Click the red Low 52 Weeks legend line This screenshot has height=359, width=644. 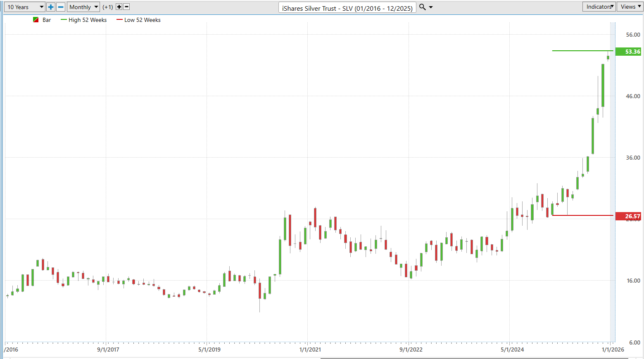pyautogui.click(x=119, y=20)
